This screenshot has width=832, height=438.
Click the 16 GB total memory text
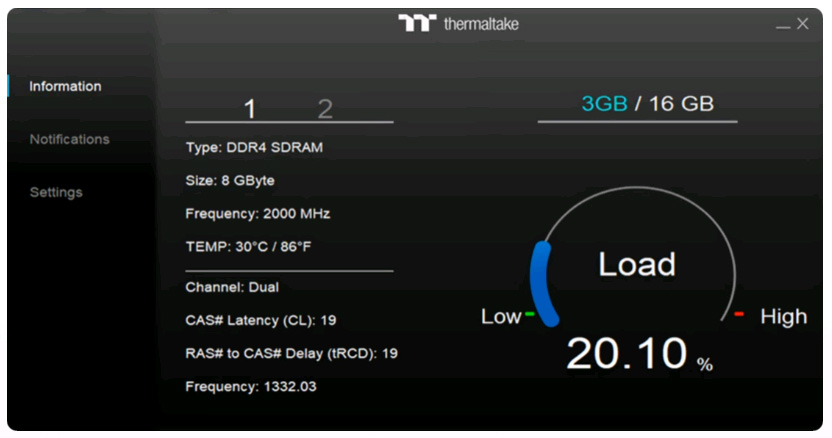pos(681,104)
